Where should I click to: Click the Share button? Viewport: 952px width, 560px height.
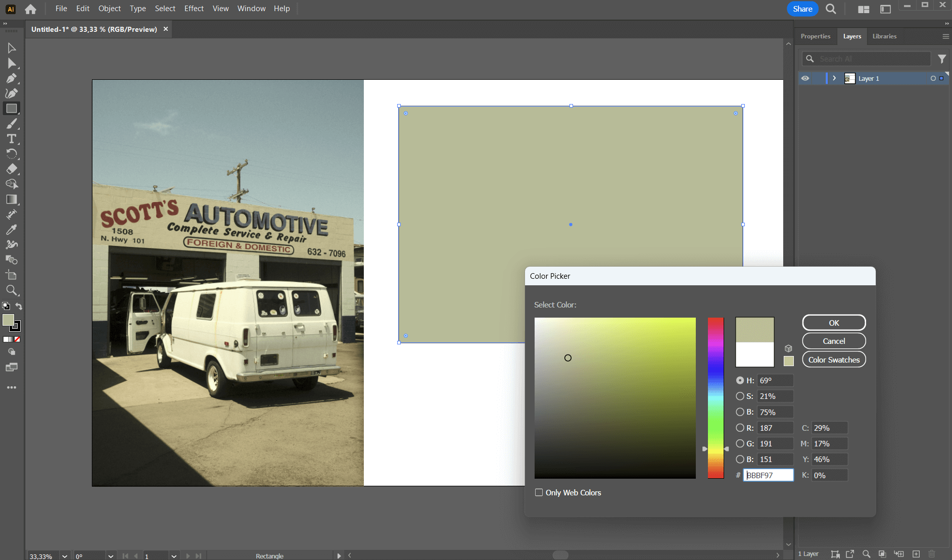[802, 9]
